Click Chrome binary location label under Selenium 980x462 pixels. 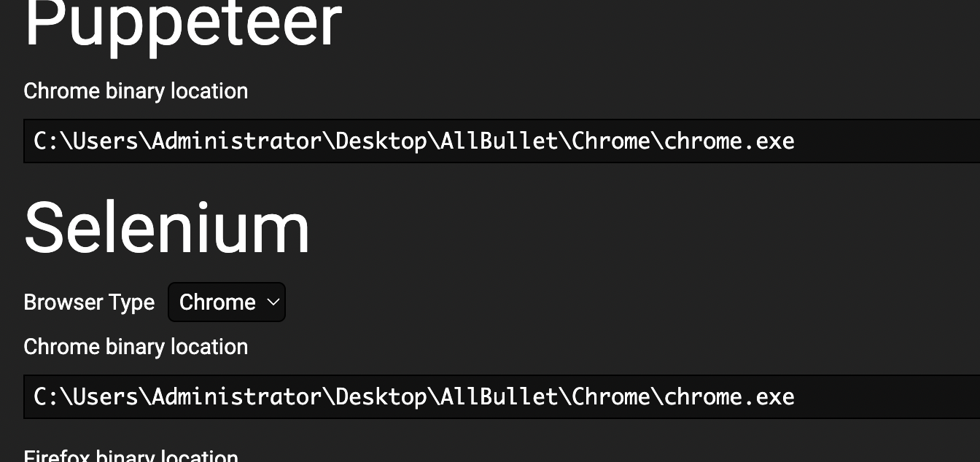(x=136, y=347)
